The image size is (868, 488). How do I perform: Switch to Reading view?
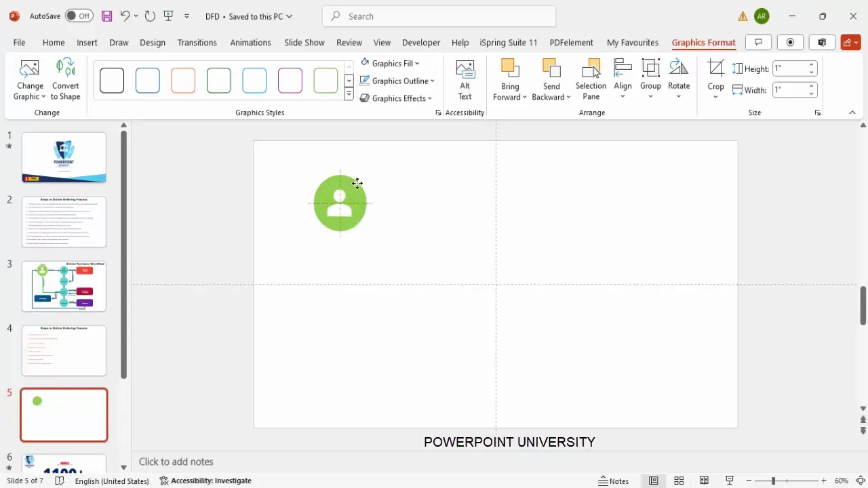(704, 481)
